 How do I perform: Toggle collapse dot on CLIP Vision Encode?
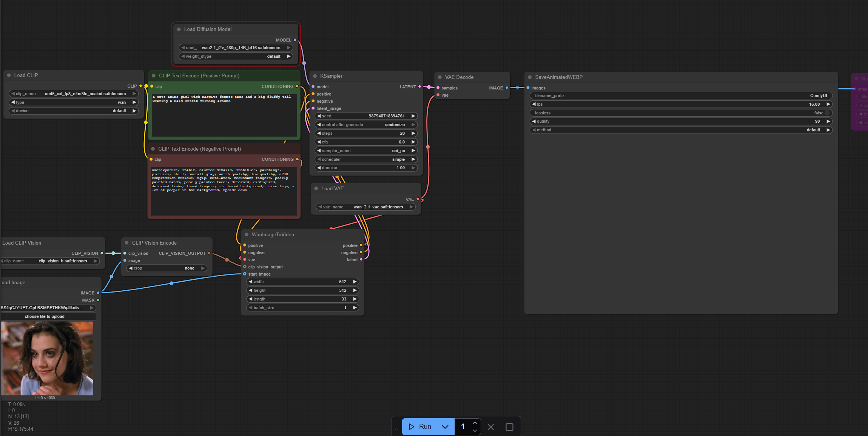127,243
